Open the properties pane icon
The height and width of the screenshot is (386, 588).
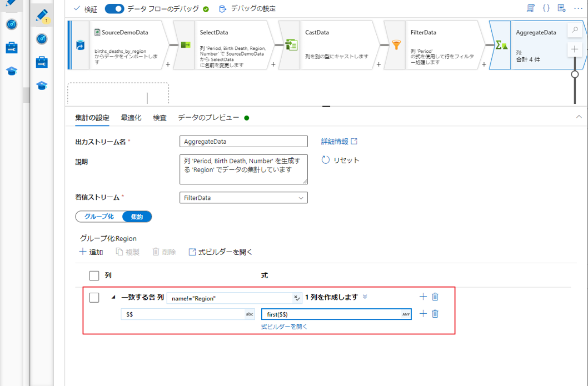tap(561, 8)
